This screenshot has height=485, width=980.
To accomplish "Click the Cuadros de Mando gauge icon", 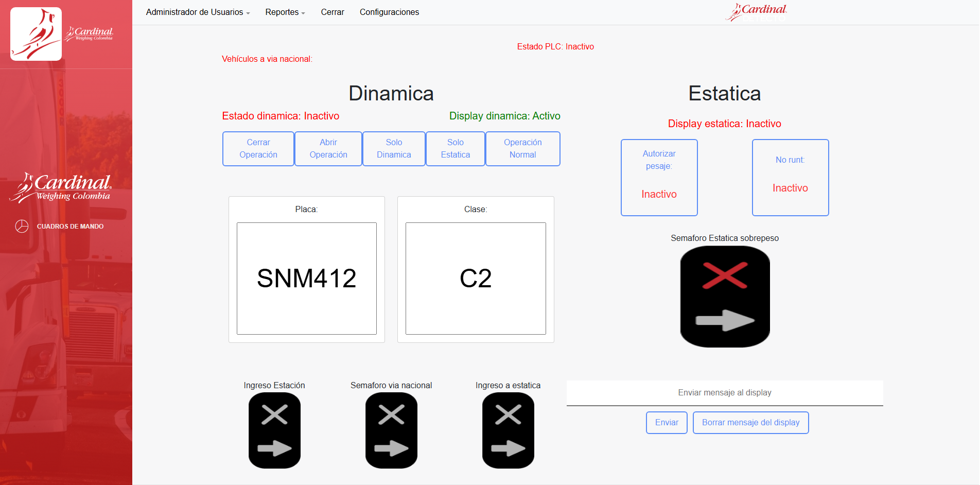I will (x=22, y=226).
